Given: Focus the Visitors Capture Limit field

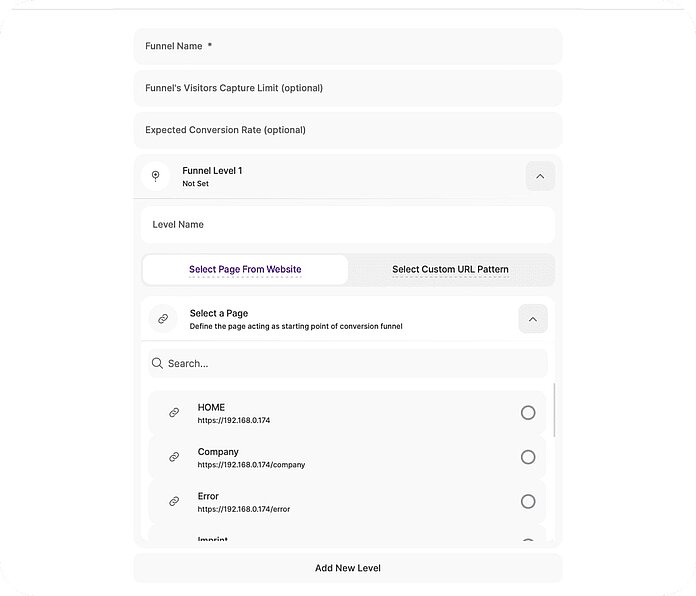Looking at the screenshot, I should coord(348,88).
